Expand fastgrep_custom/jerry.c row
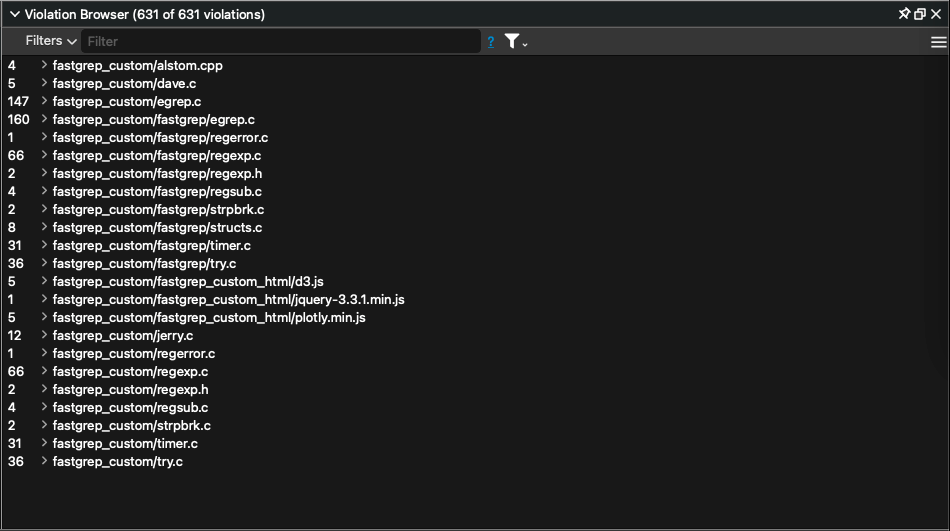The image size is (950, 531). click(44, 335)
